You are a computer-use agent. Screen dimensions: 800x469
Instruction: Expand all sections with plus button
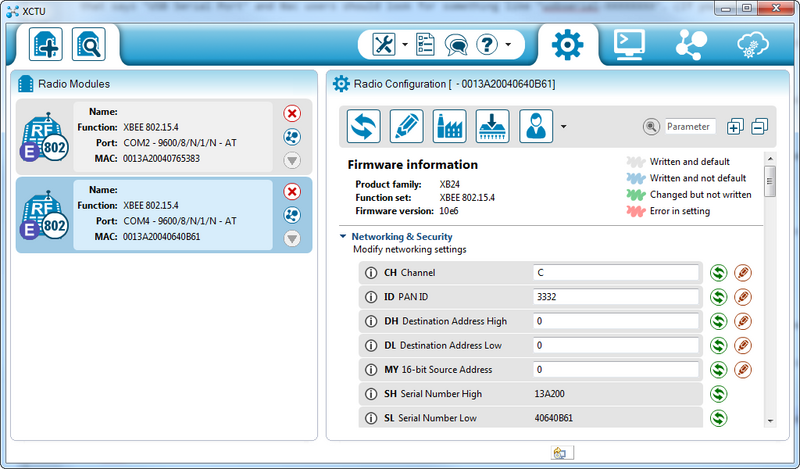tap(735, 126)
